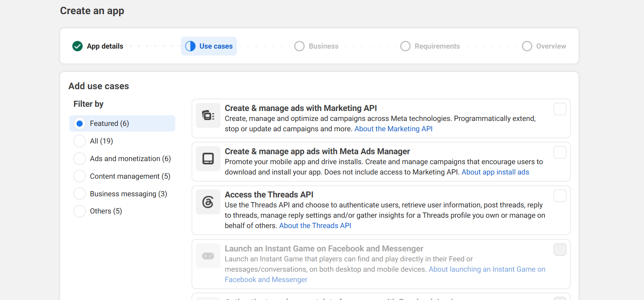
Task: Click the Meta Ads Manager tablet icon
Action: (208, 158)
